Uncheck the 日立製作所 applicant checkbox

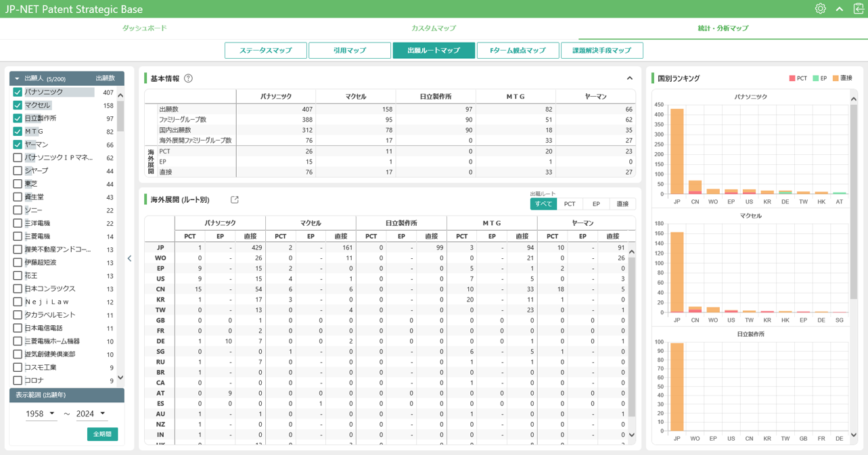[18, 118]
